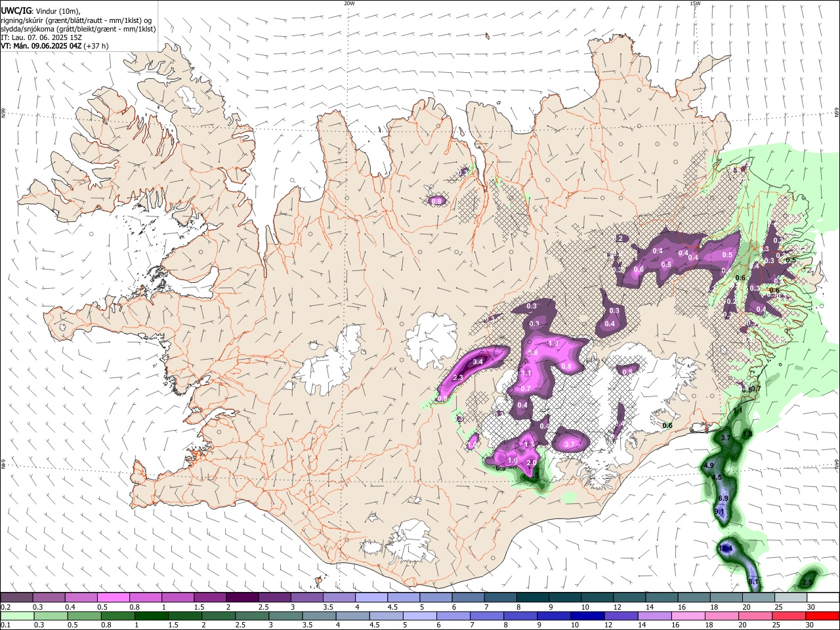Click the '30' label in the bottom rain legend
840x630 pixels.
click(809, 625)
